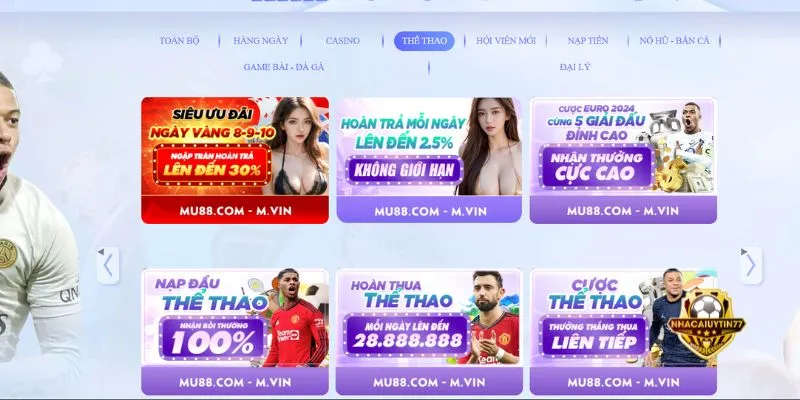Select the THỂ THAO tab
Image resolution: width=800 pixels, height=400 pixels.
click(x=424, y=41)
